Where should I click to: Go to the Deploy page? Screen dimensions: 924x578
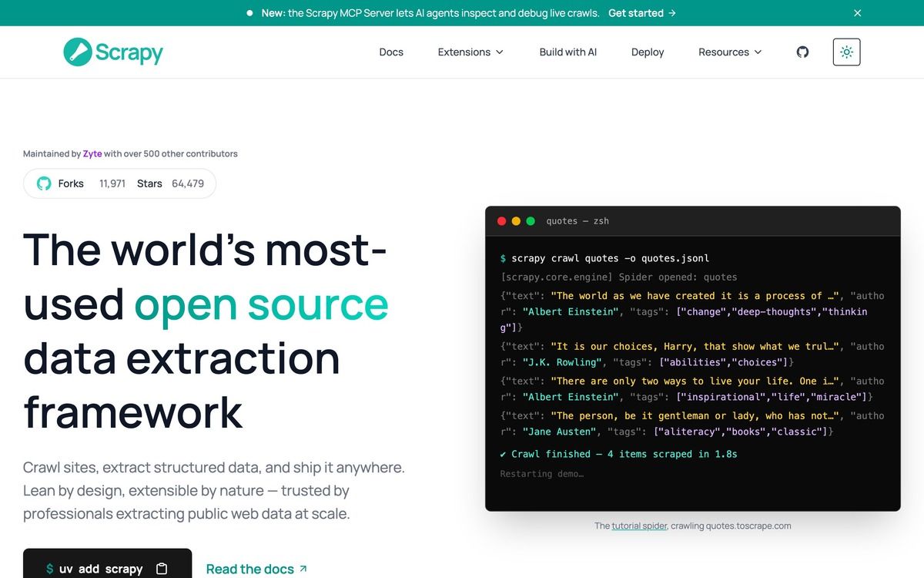(648, 52)
